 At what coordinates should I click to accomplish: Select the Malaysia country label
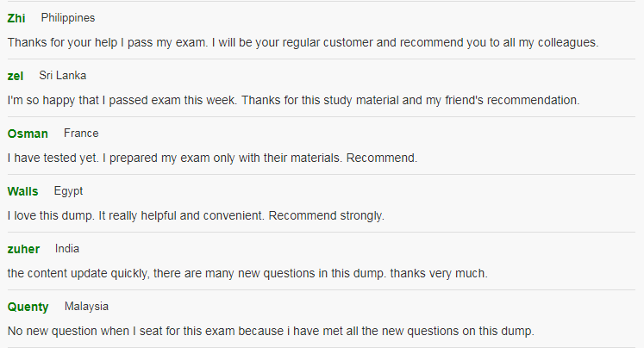86,307
